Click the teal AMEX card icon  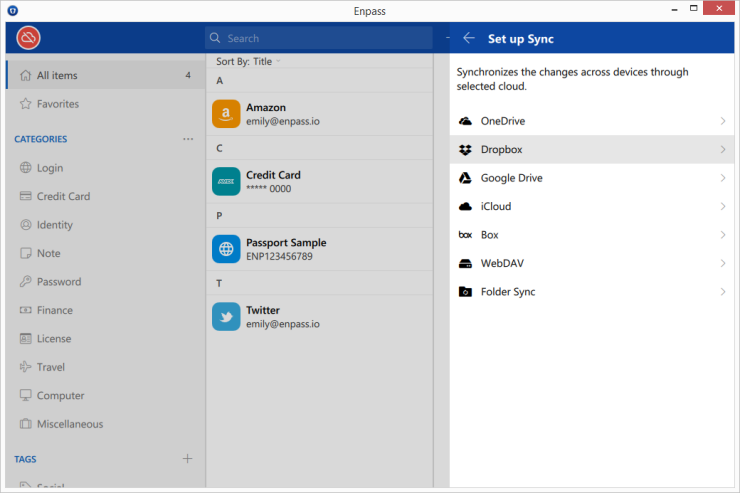[x=226, y=182]
